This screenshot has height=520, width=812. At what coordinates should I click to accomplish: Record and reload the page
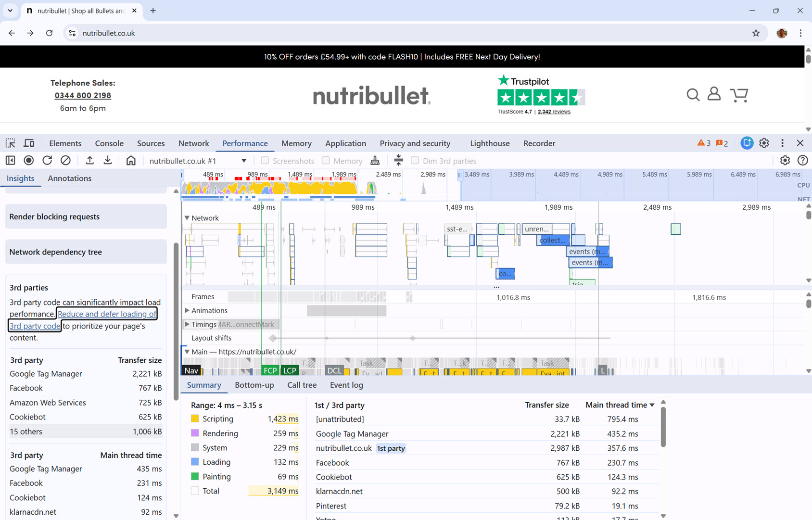tap(47, 160)
